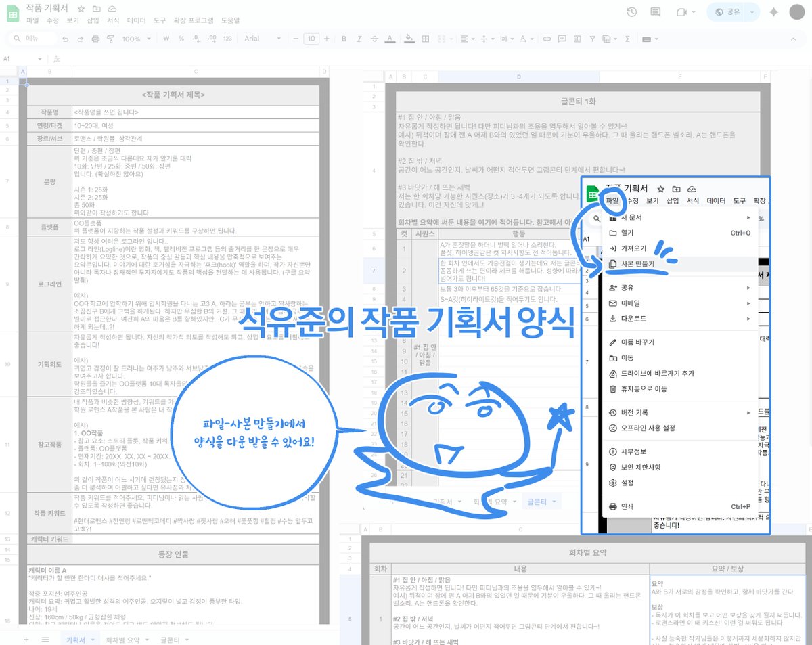Open the text rotation dropdown
This screenshot has width=812, height=645.
point(526,39)
